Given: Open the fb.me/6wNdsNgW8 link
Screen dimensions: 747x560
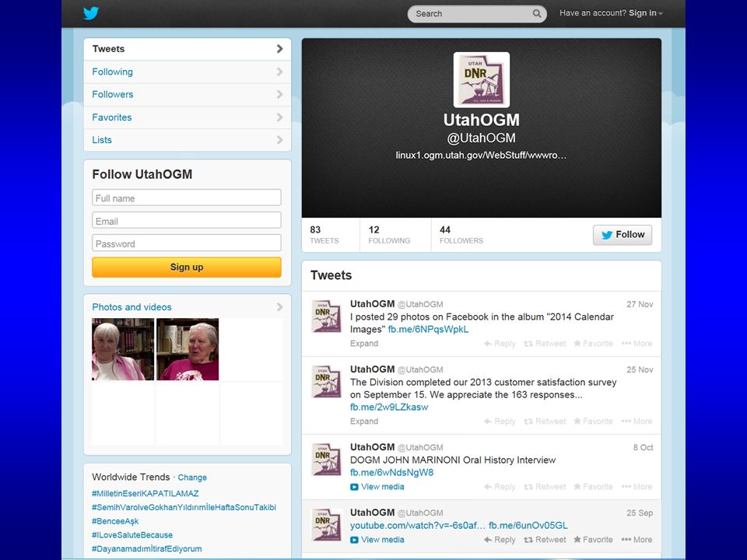Looking at the screenshot, I should pyautogui.click(x=391, y=472).
